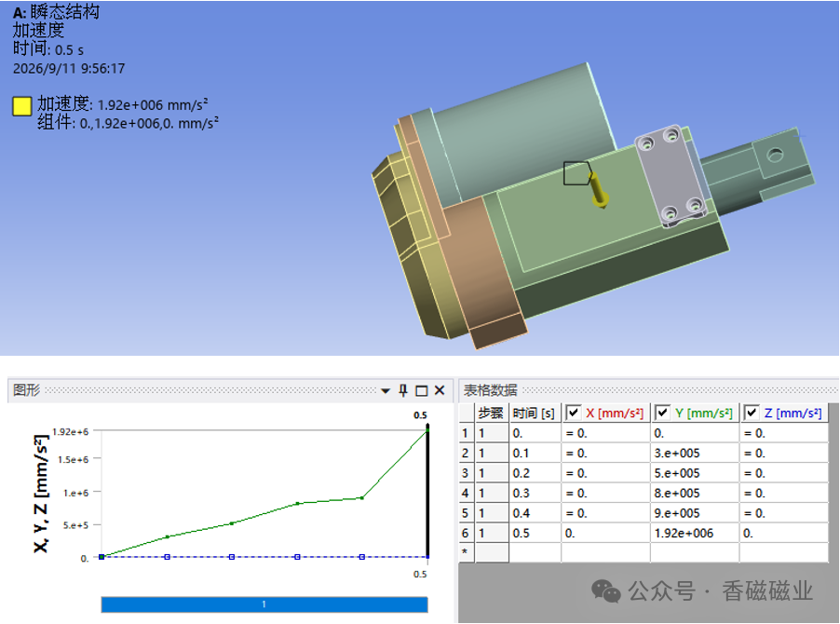Click the empty new row marked with asterisk
The width and height of the screenshot is (840, 624).
tap(644, 553)
